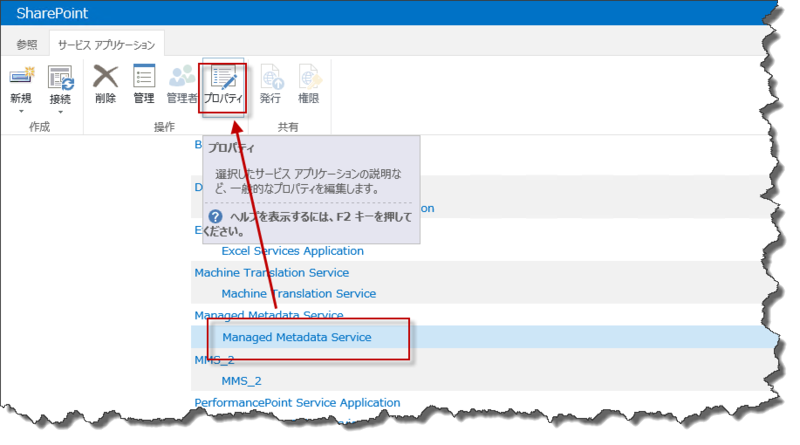This screenshot has width=800, height=445.
Task: Open the top-level MMS_2 link
Action: click(x=214, y=360)
